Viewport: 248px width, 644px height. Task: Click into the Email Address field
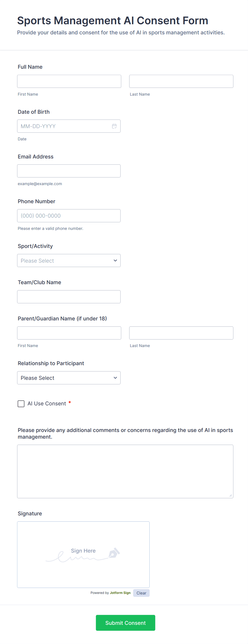point(69,171)
